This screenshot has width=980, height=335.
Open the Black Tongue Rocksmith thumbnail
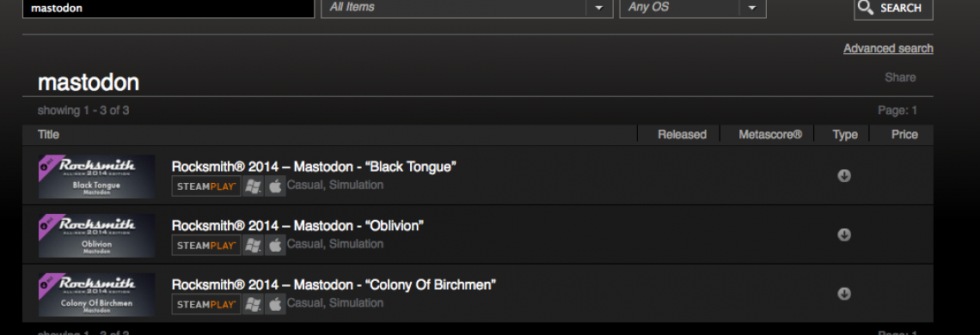coord(97,176)
